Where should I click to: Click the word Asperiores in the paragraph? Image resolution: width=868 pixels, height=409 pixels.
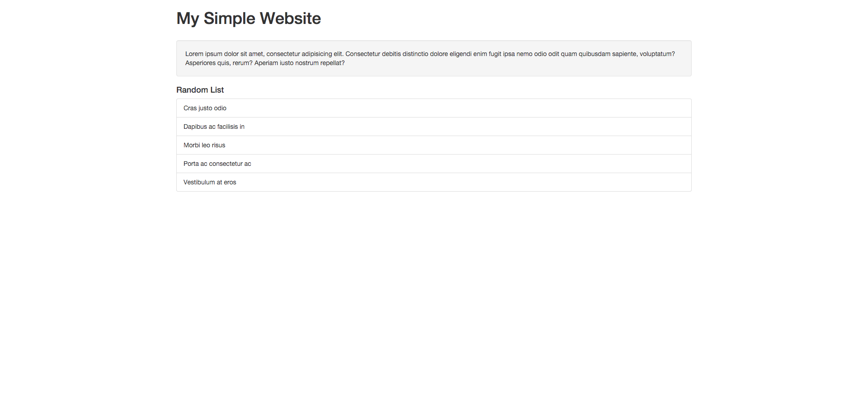pyautogui.click(x=200, y=63)
